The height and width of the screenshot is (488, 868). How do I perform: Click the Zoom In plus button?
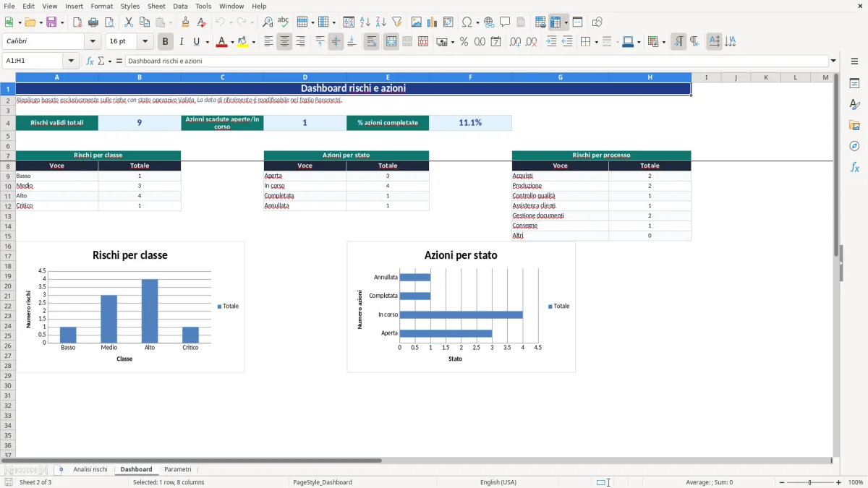(839, 482)
